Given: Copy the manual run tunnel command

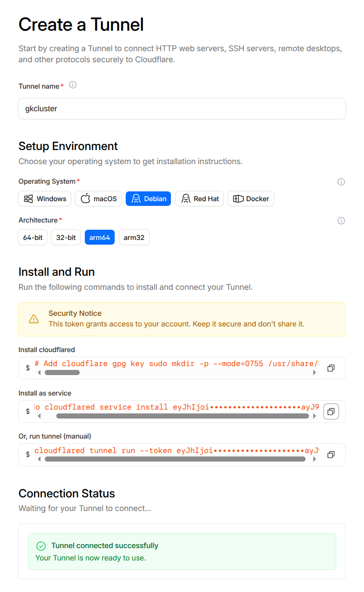Looking at the screenshot, I should [x=331, y=455].
